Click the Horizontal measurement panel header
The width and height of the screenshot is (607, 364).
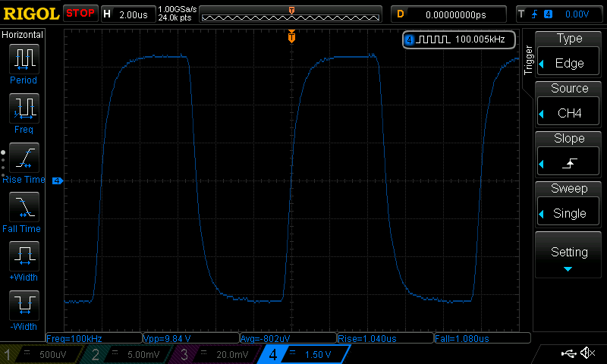click(x=23, y=35)
